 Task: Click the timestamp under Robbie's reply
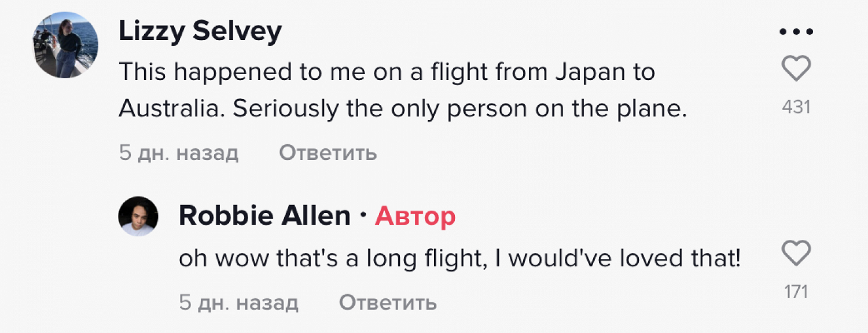click(238, 302)
